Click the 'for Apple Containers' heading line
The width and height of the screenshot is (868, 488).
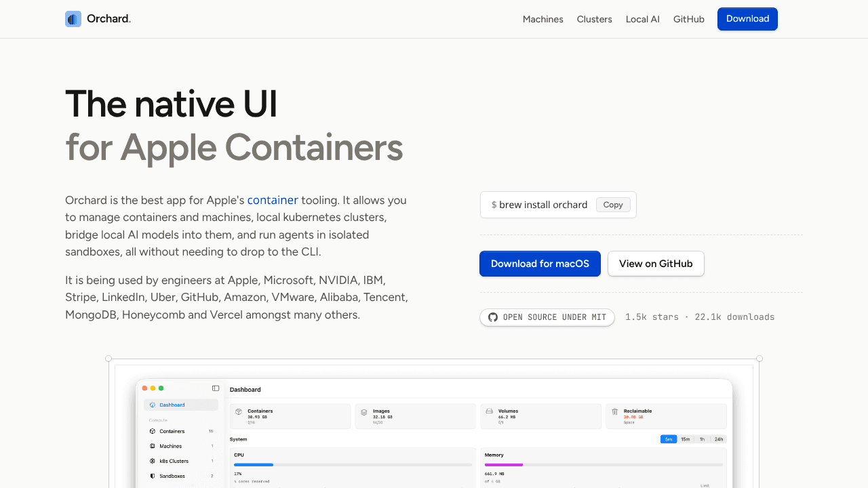pyautogui.click(x=235, y=148)
